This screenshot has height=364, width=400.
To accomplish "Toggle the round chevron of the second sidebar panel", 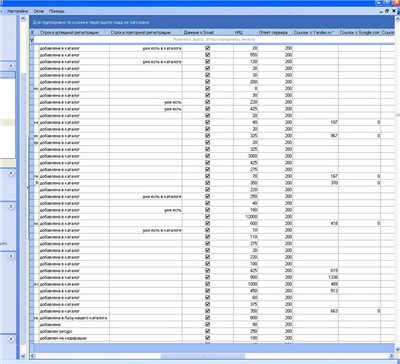I will (x=11, y=173).
